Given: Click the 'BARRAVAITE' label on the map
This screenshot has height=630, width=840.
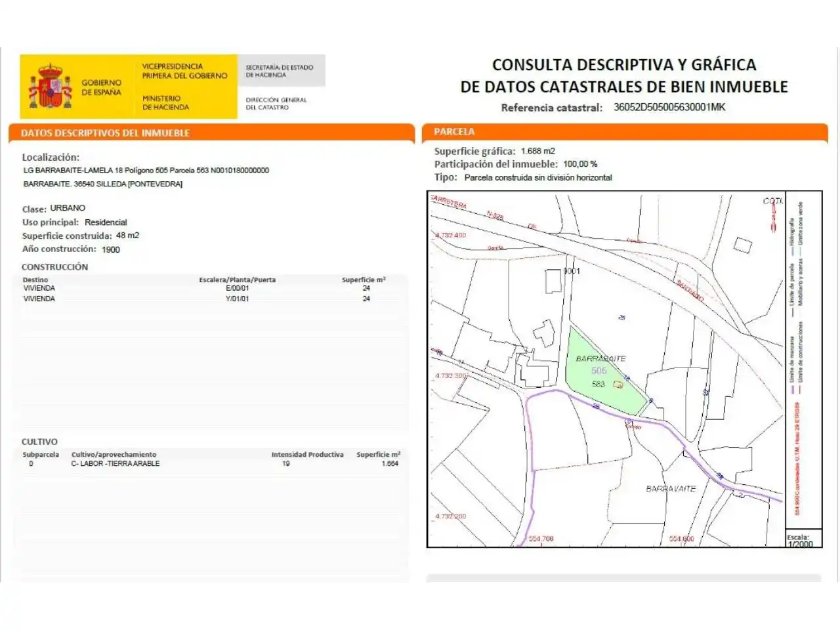Looking at the screenshot, I should tap(671, 489).
